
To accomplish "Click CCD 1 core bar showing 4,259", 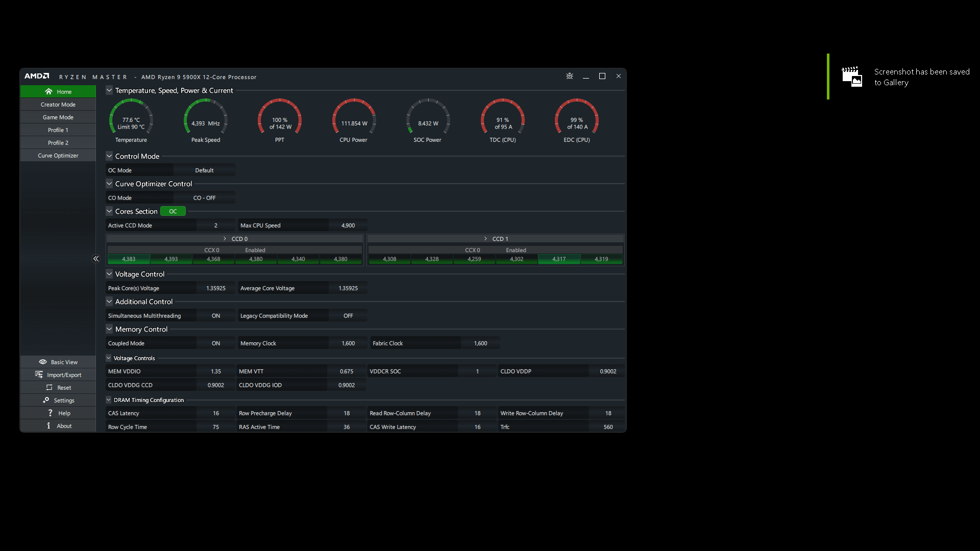I will coord(474,259).
